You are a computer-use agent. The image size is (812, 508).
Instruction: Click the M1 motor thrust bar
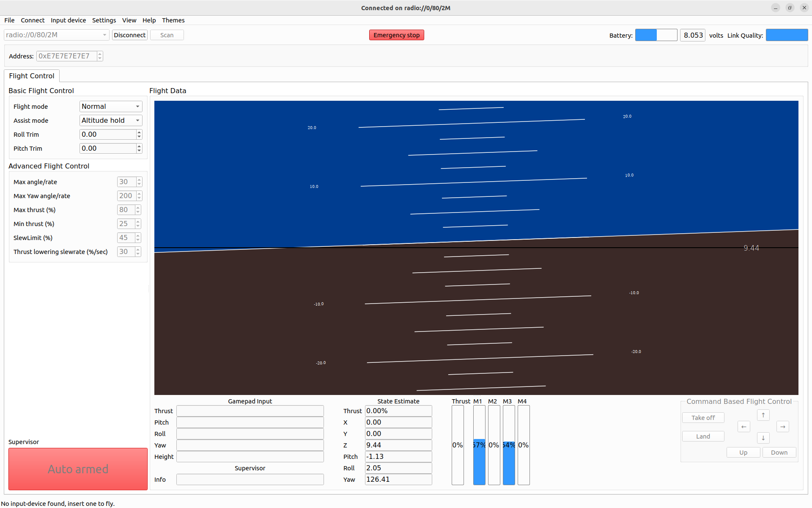click(x=479, y=445)
